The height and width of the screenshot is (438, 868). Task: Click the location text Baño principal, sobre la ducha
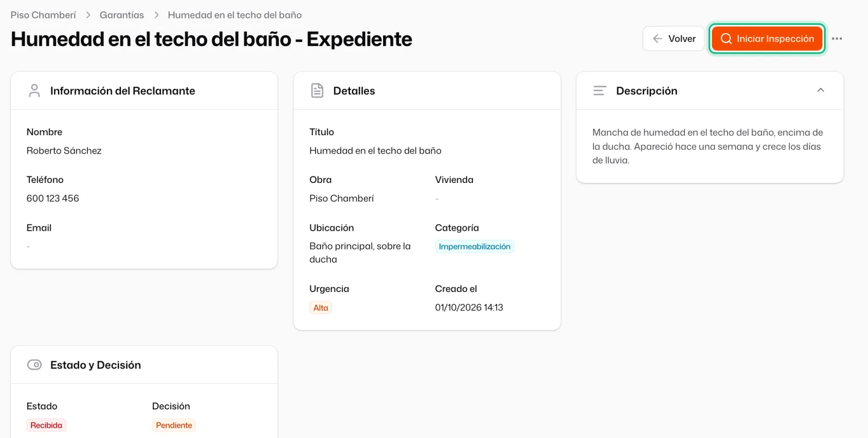tap(360, 253)
